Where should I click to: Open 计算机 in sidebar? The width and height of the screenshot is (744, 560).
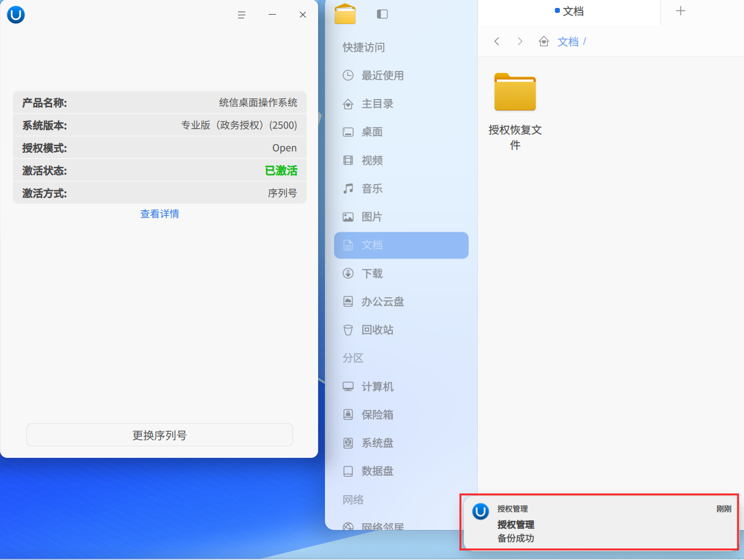[x=401, y=386]
